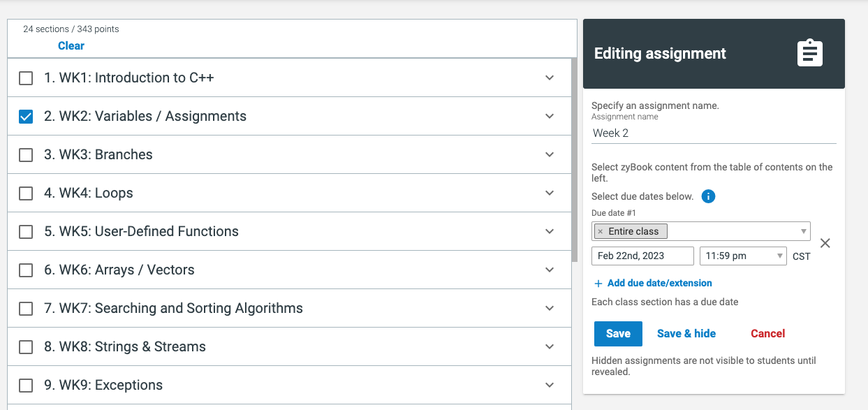Click the blue info icon beside due dates

click(x=708, y=196)
